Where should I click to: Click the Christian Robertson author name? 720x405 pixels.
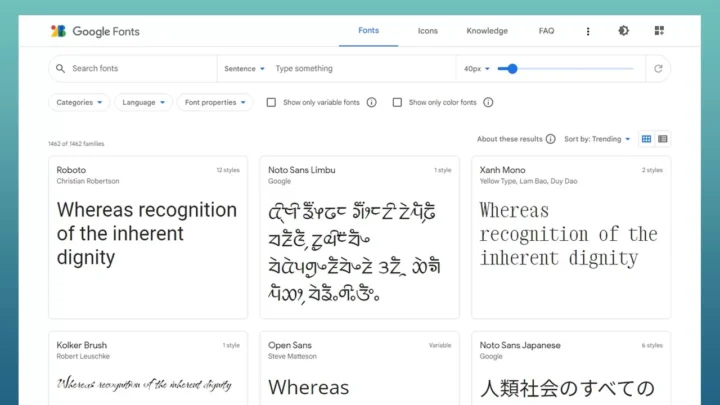(88, 181)
